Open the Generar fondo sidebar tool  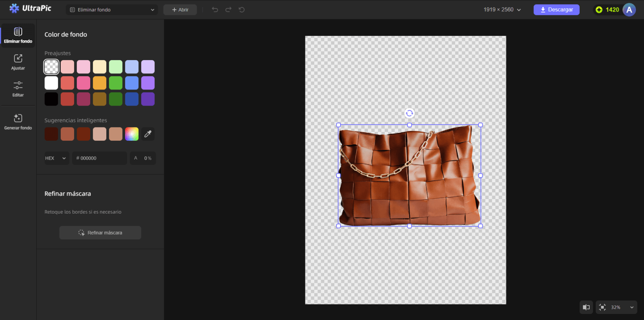(18, 122)
